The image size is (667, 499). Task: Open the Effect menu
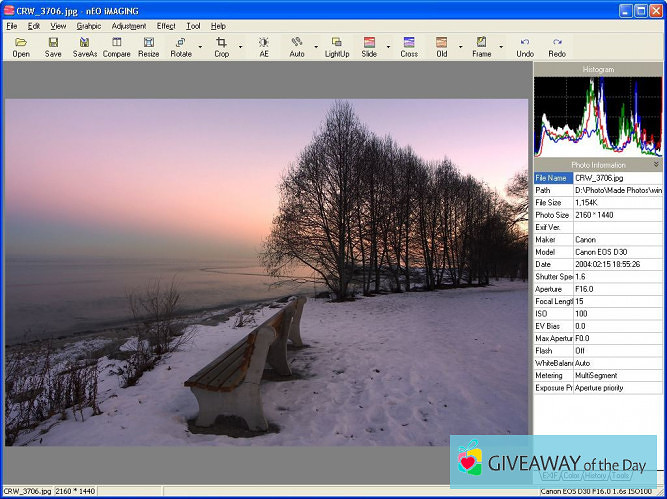pyautogui.click(x=165, y=25)
